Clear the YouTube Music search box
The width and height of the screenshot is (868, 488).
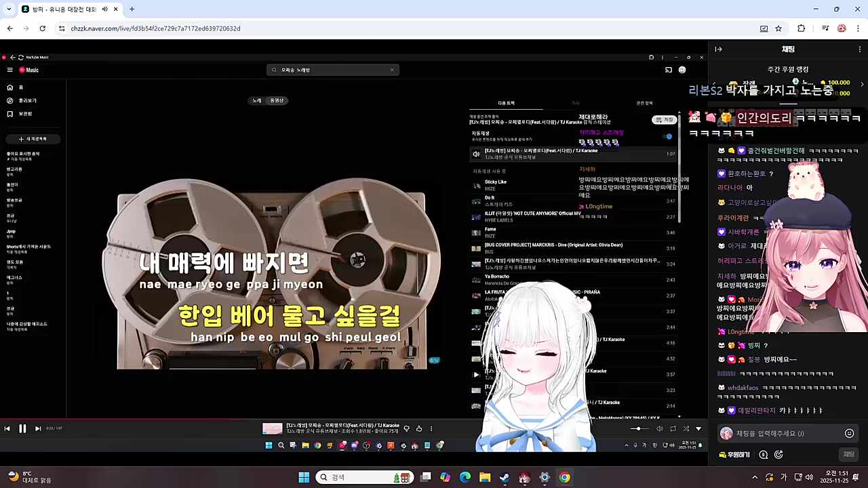391,70
